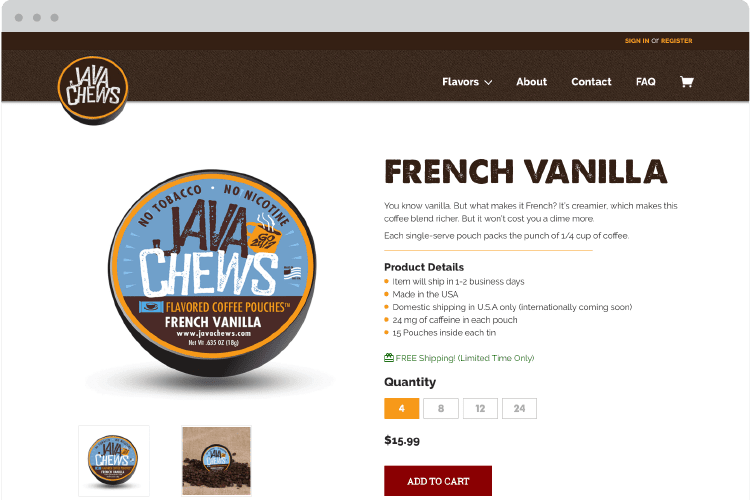Go to the Contact page
This screenshot has height=500, width=751.
591,82
